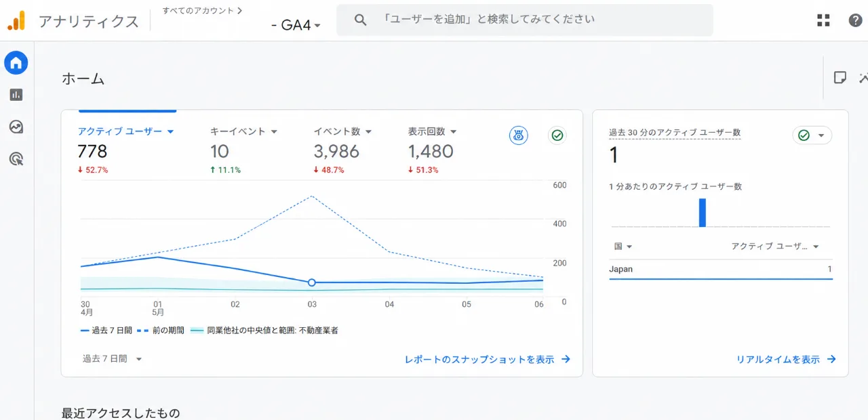Image resolution: width=868 pixels, height=420 pixels.
Task: Click the 1,480 views value
Action: (431, 151)
